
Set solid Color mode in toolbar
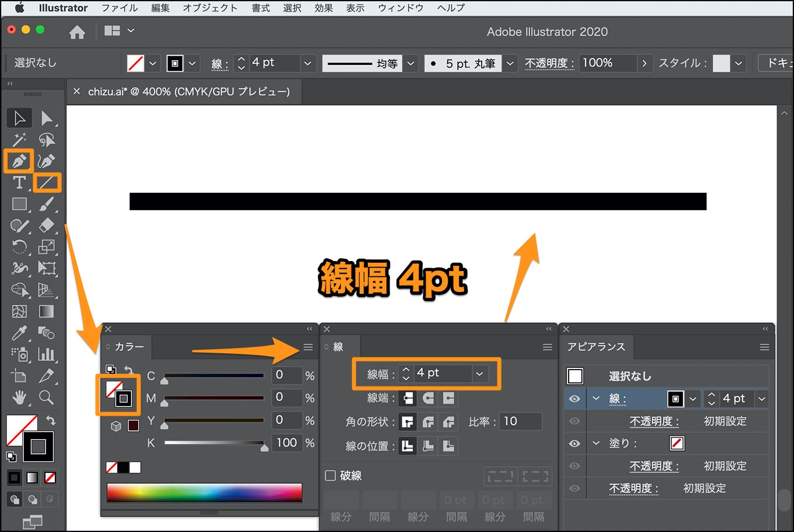(14, 478)
